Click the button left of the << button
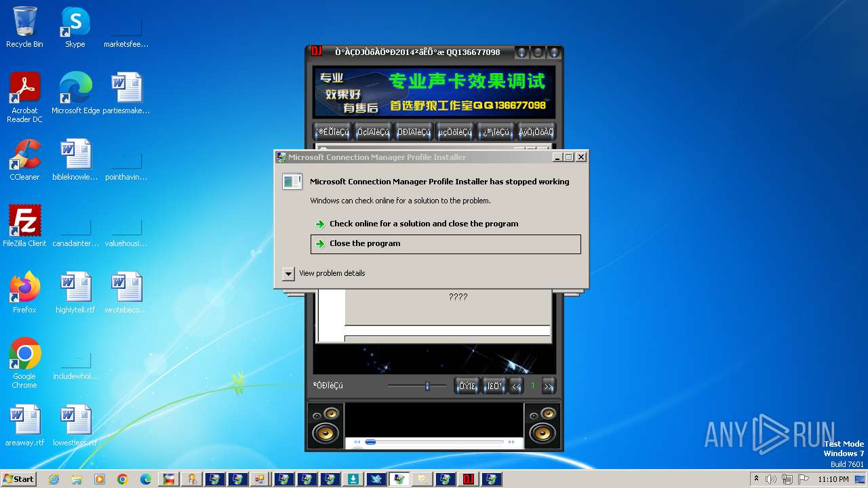This screenshot has height=488, width=868. point(494,386)
